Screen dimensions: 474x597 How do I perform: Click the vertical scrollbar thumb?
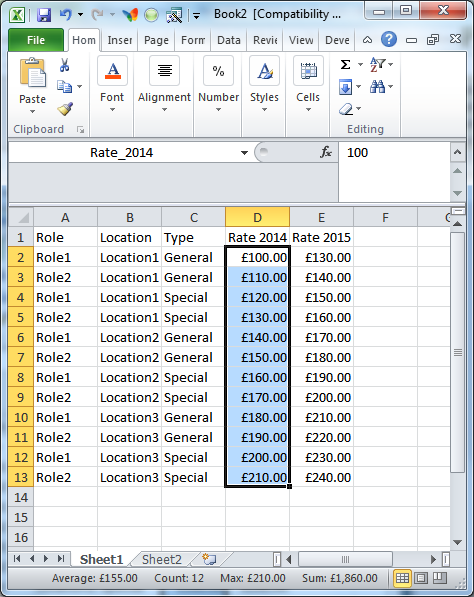[x=458, y=353]
